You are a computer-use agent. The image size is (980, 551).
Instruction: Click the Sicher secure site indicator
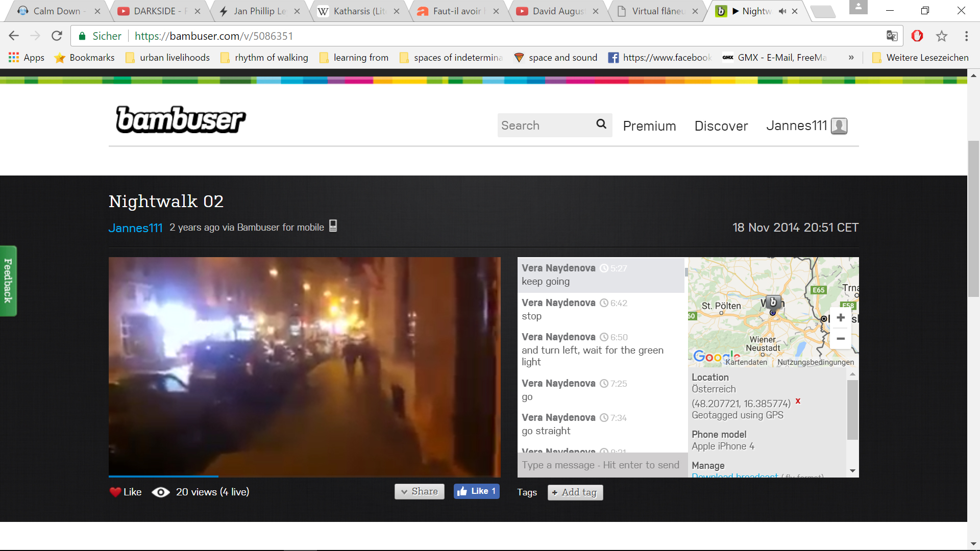click(100, 36)
